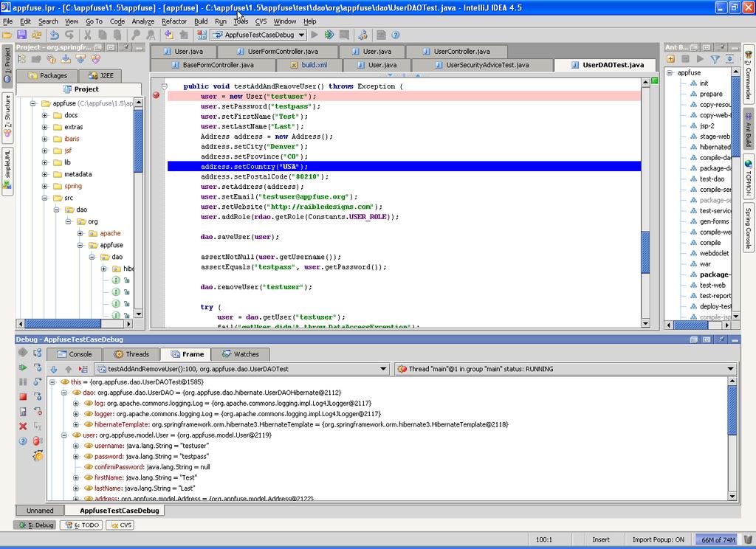Click the Copy icon in the main toolbar
756x549 pixels.
coord(103,35)
